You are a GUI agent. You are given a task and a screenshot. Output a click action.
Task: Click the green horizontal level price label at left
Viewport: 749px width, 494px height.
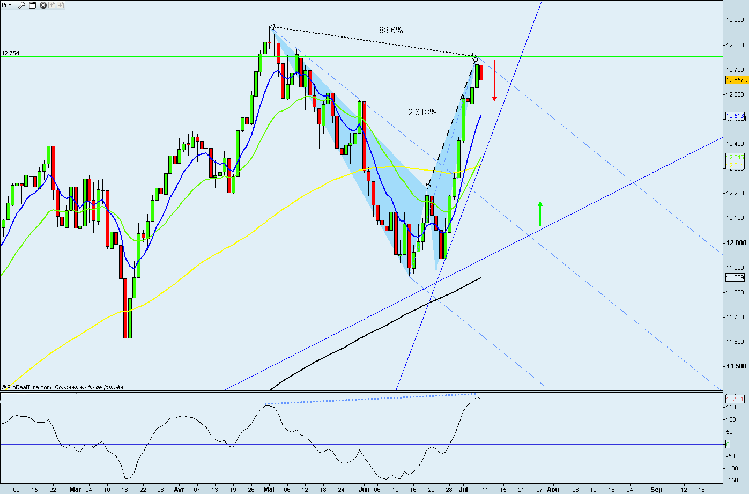click(11, 53)
